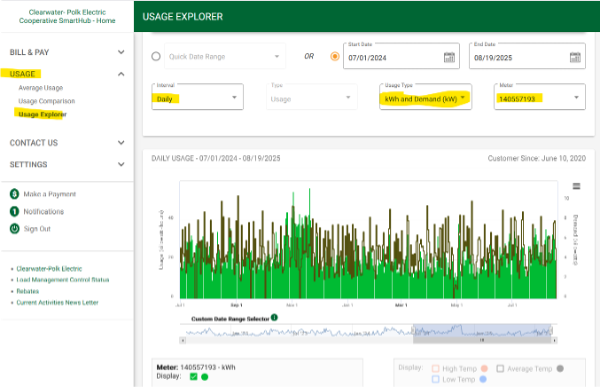
Task: Click the Custom Date Range Selector info icon
Action: [x=274, y=318]
